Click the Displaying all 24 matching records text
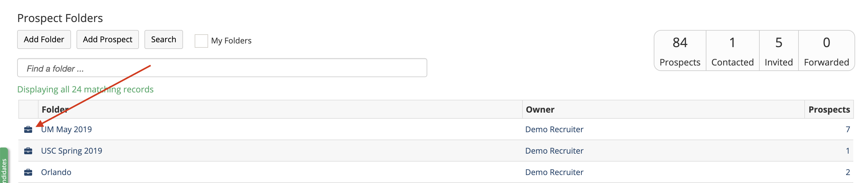Viewport: 868px width, 183px height. coord(85,89)
